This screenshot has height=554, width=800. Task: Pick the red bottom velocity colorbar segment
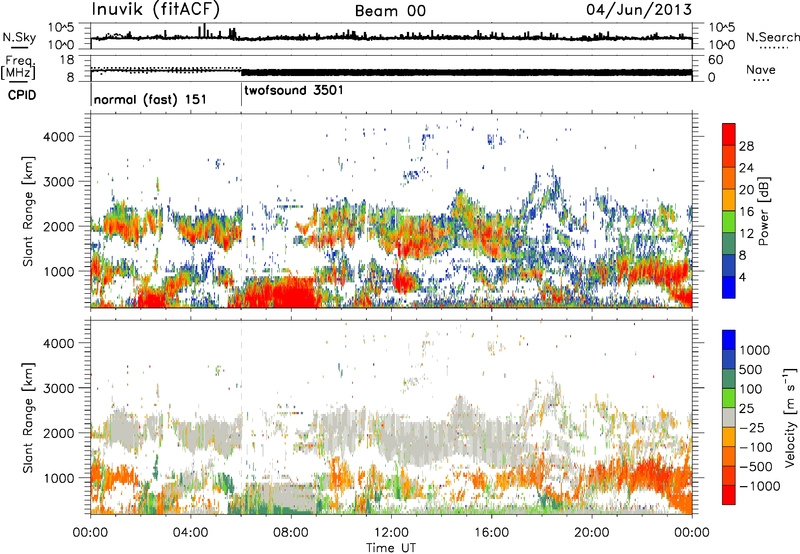pyautogui.click(x=729, y=495)
